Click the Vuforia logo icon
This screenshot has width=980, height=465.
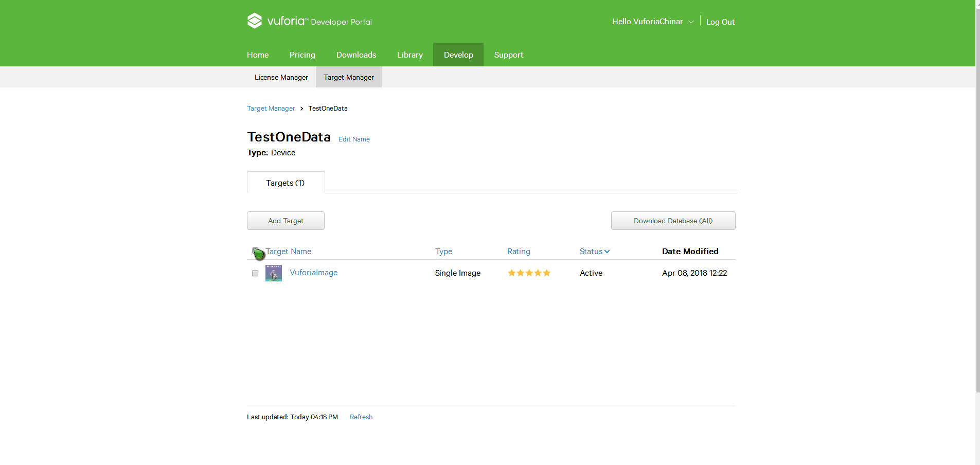click(255, 21)
